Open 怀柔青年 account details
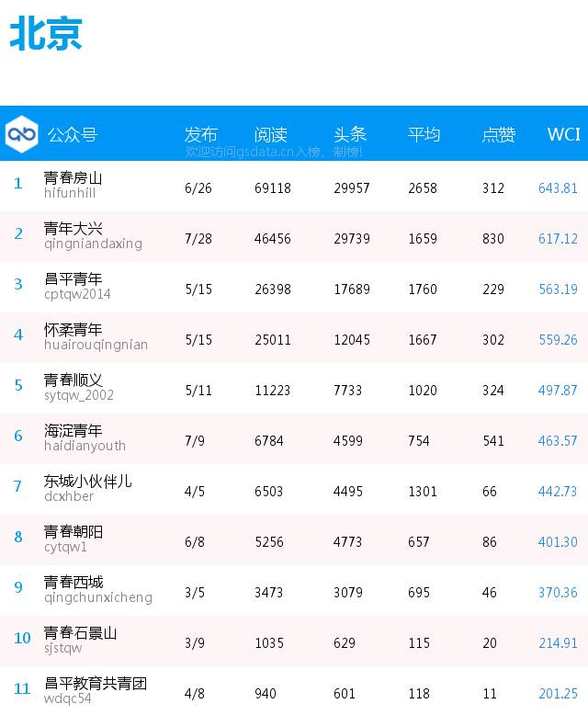Viewport: 588px width, 715px height. 73,329
